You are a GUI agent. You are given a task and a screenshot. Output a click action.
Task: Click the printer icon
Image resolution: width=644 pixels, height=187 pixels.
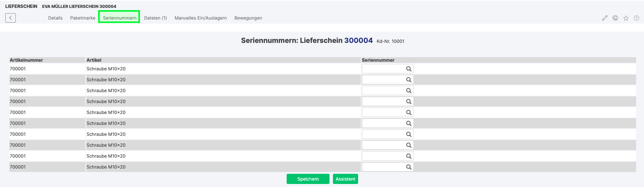(x=615, y=18)
